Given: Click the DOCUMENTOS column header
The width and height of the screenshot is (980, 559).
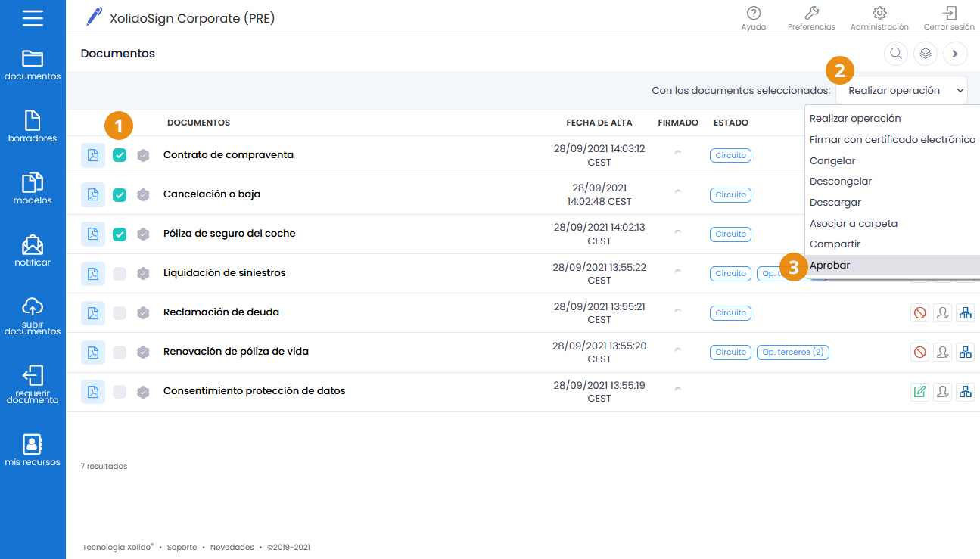Looking at the screenshot, I should point(198,123).
